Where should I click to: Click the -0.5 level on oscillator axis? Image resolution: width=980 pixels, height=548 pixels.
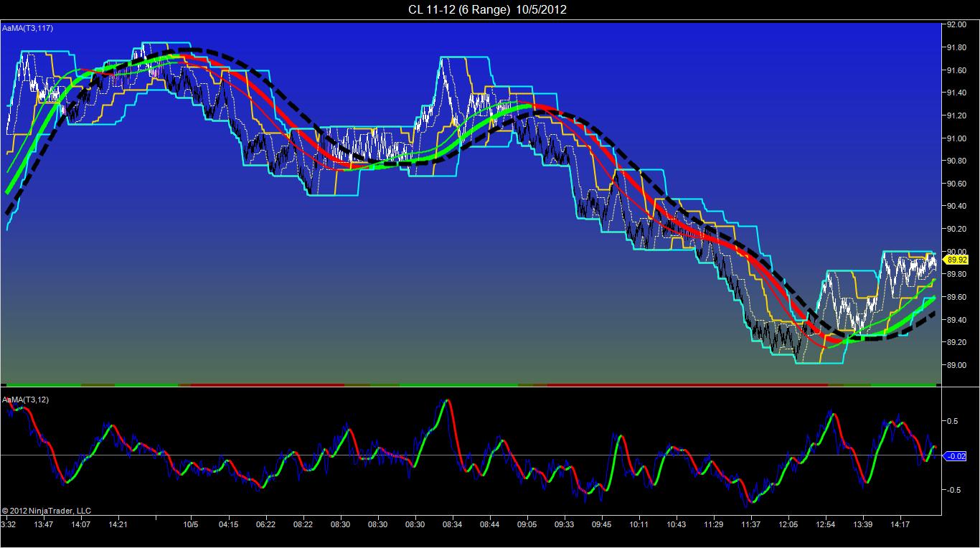(x=953, y=490)
